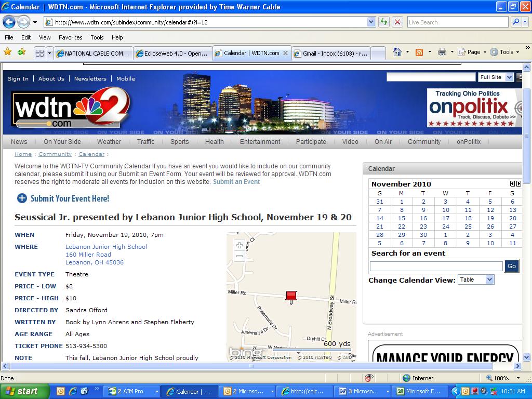Open the 3 Microsoft Word taskbar group
This screenshot has width=532, height=399.
pyautogui.click(x=362, y=391)
